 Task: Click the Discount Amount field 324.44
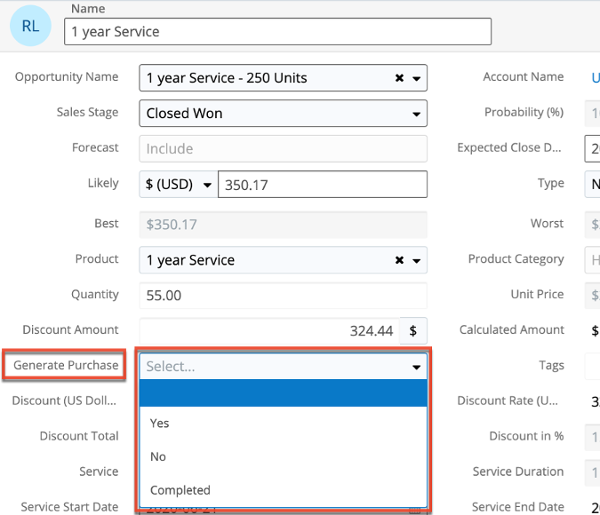pyautogui.click(x=268, y=330)
